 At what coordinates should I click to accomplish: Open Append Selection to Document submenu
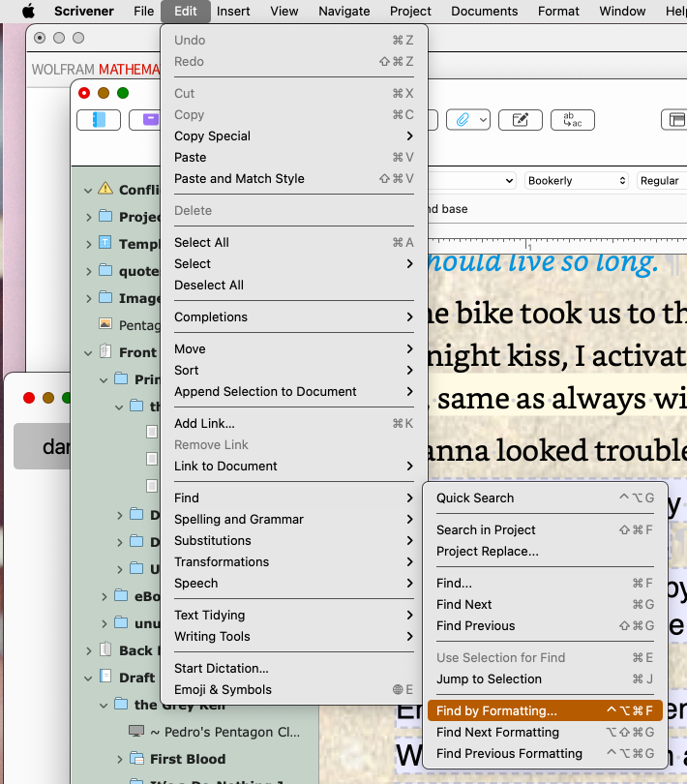(294, 391)
